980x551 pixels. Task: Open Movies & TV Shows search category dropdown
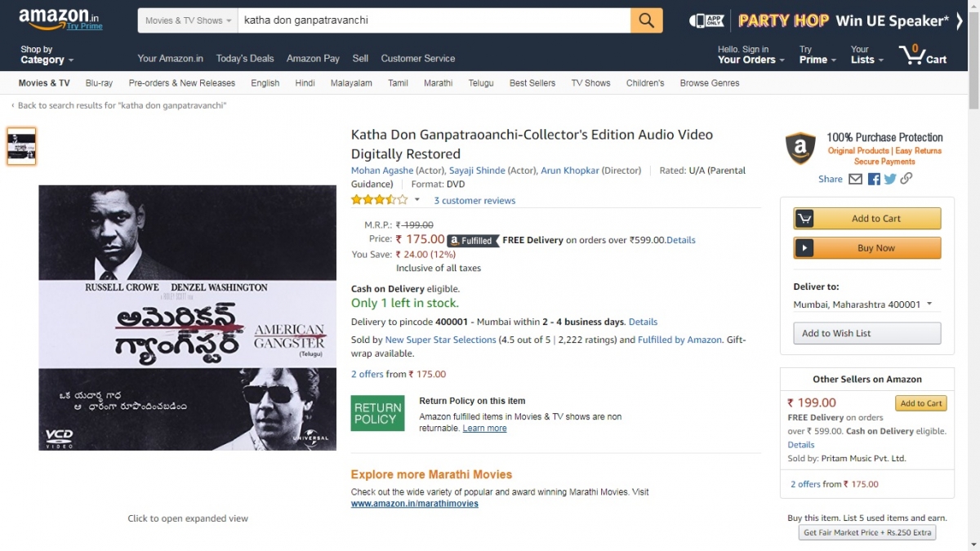pyautogui.click(x=188, y=20)
